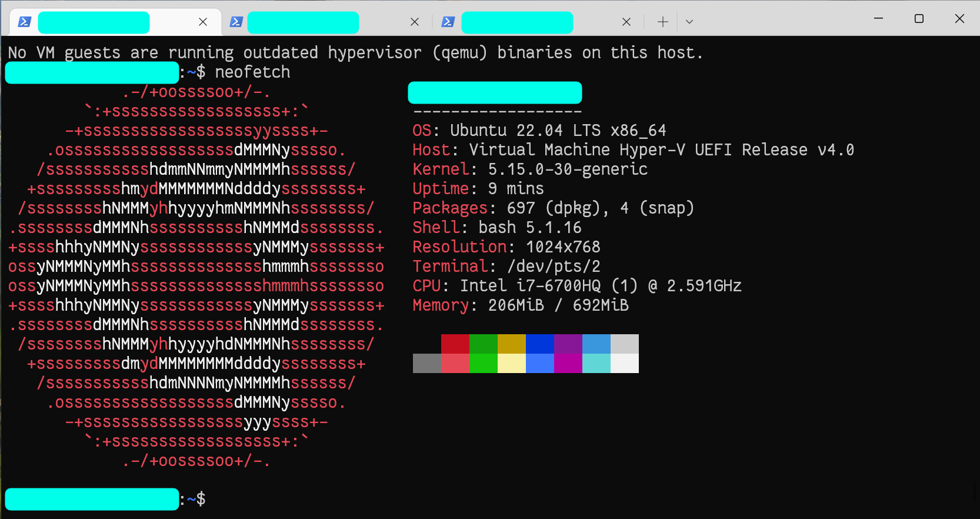
Task: Click the 'Terminal: /dev/pts/2' line
Action: (506, 266)
